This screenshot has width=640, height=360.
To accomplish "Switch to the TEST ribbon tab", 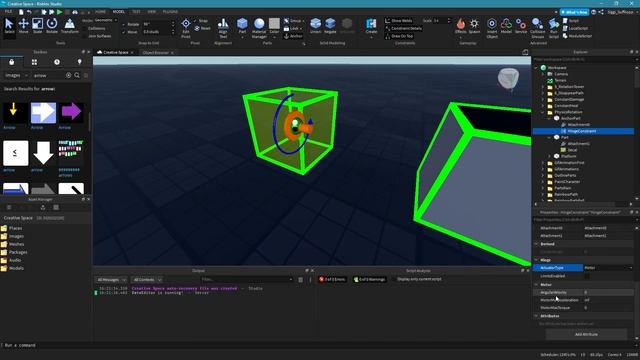I will click(x=136, y=12).
